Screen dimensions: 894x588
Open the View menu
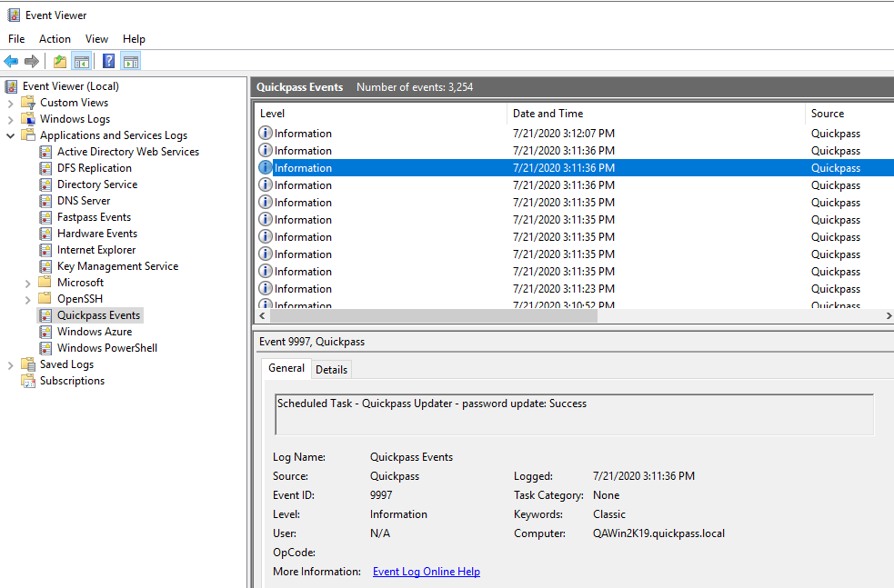tap(96, 39)
